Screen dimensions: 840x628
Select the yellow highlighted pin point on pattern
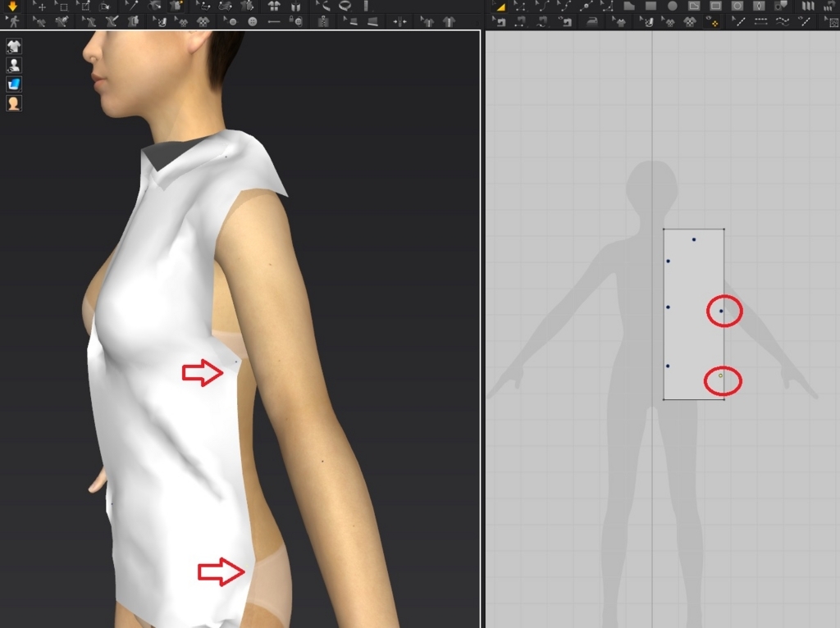[x=720, y=375]
